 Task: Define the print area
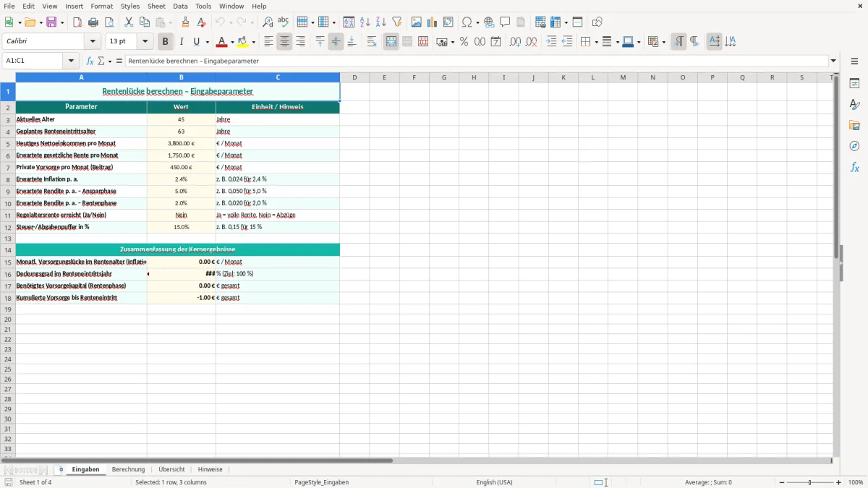540,22
